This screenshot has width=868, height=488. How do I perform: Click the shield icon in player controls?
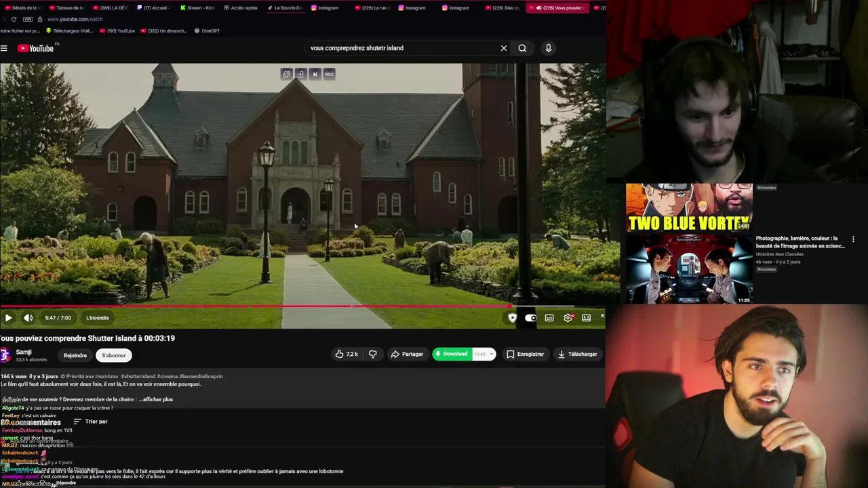click(x=512, y=318)
